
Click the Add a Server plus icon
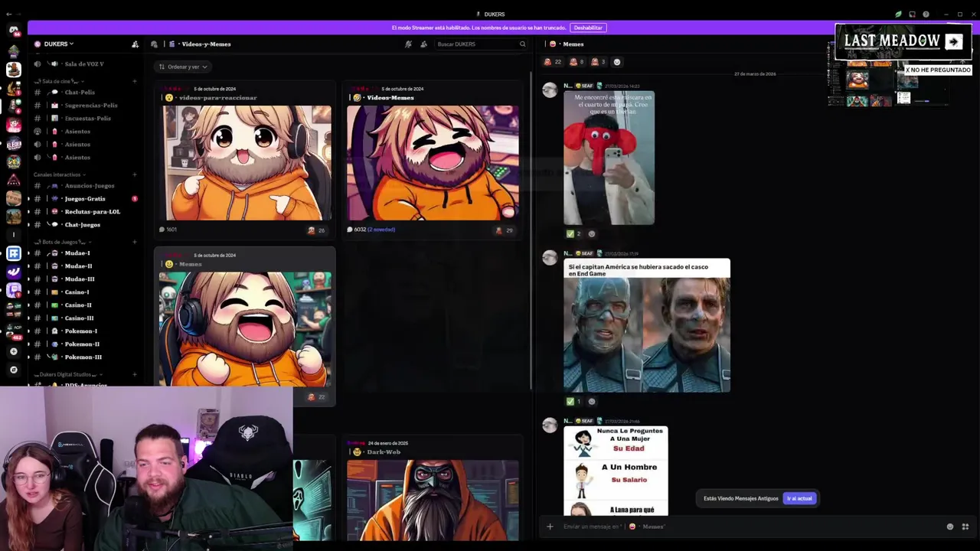coord(13,351)
